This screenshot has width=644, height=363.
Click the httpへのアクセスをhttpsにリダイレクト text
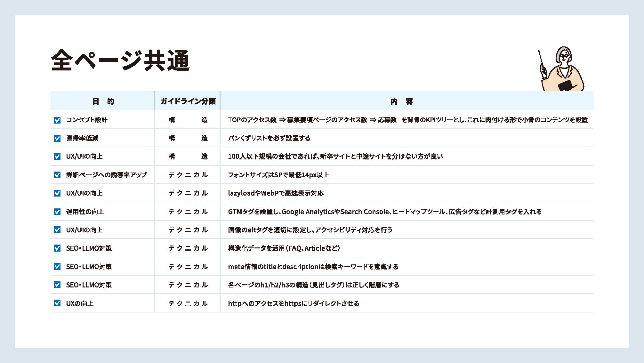click(293, 303)
